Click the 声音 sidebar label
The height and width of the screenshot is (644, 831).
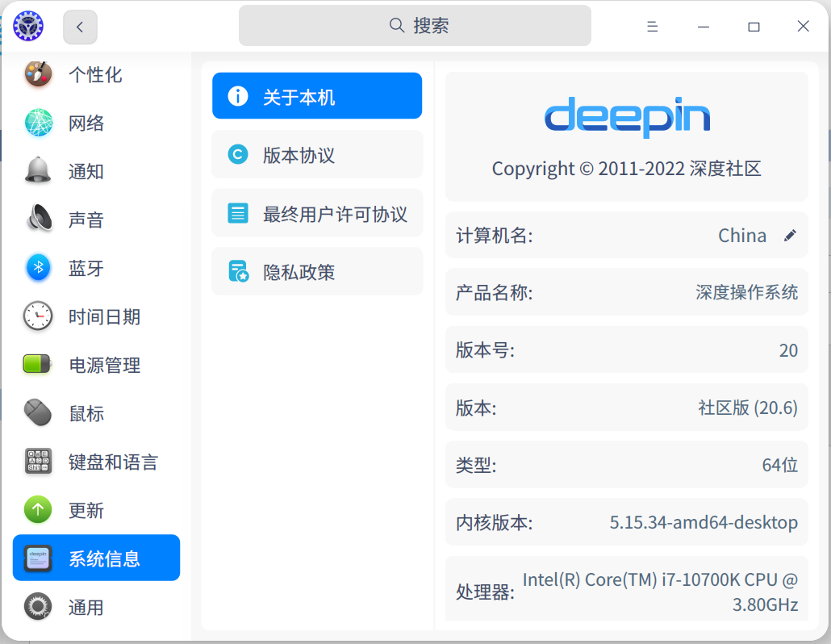pos(86,220)
